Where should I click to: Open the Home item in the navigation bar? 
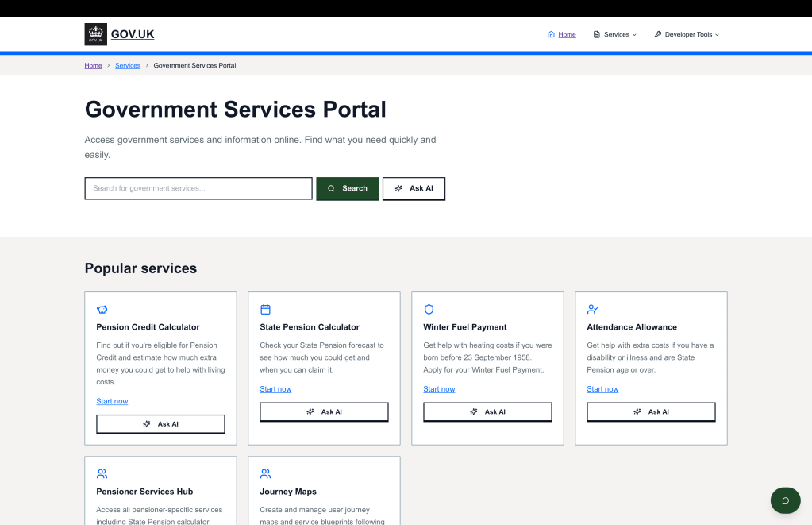click(x=561, y=34)
